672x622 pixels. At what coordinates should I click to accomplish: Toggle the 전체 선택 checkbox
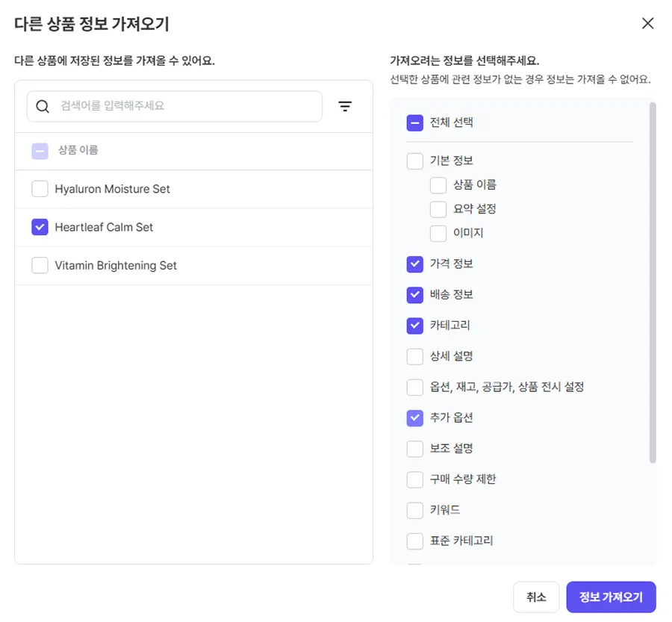point(415,123)
